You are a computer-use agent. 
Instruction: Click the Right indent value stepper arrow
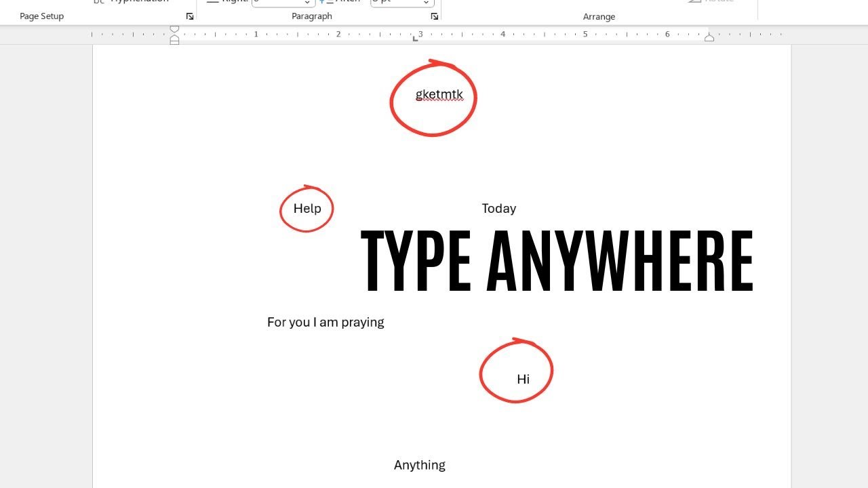tap(307, 3)
